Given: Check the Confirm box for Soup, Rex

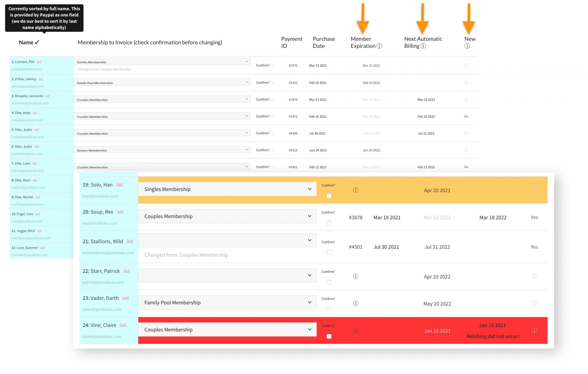Looking at the screenshot, I should point(329,223).
